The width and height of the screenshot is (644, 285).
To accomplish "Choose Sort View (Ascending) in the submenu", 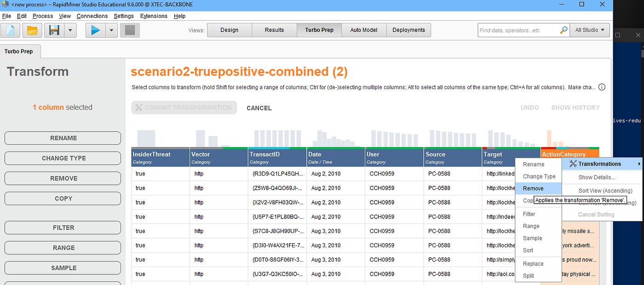I will pos(605,191).
